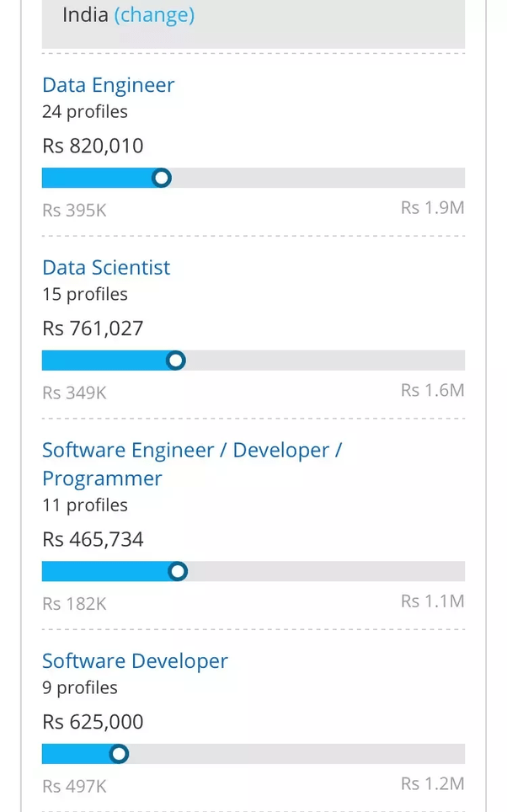Click the Rs 349K minimum salary label
Screen dimensions: 507x812
pos(74,393)
